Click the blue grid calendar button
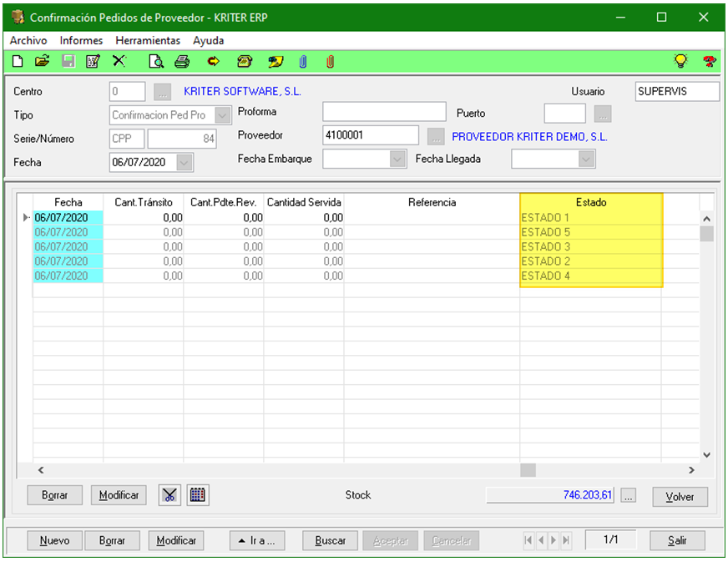 (x=198, y=495)
